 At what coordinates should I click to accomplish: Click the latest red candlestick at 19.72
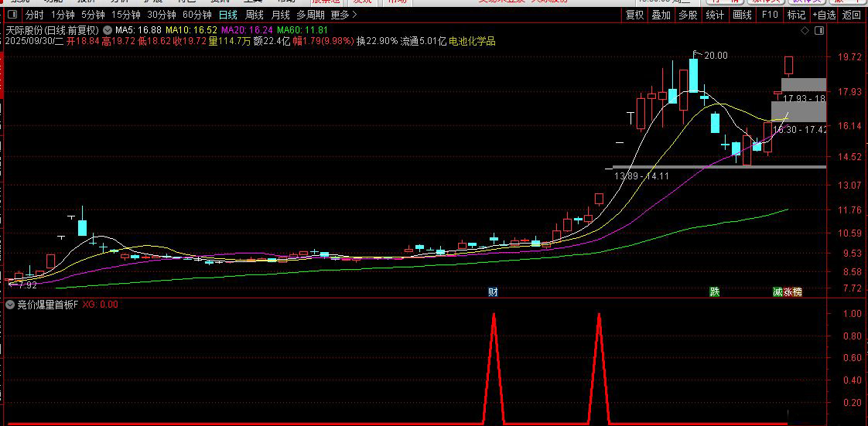point(789,65)
